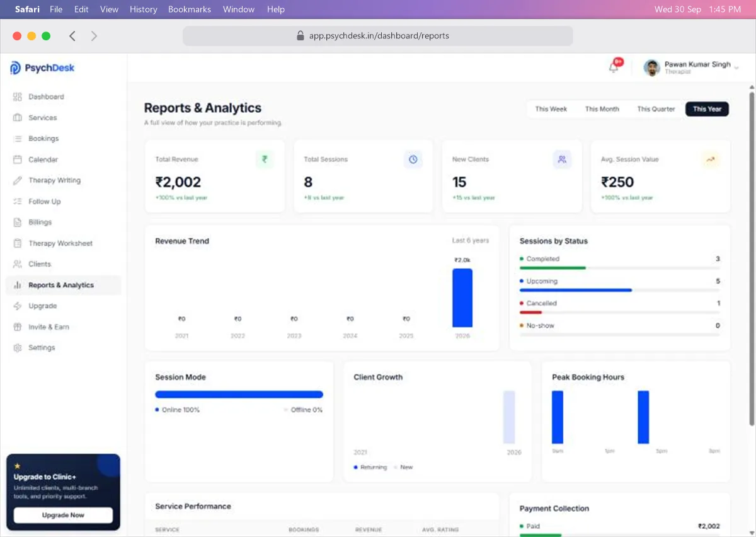The height and width of the screenshot is (537, 756).
Task: Click the Cancelled sessions progress bar
Action: click(x=620, y=312)
